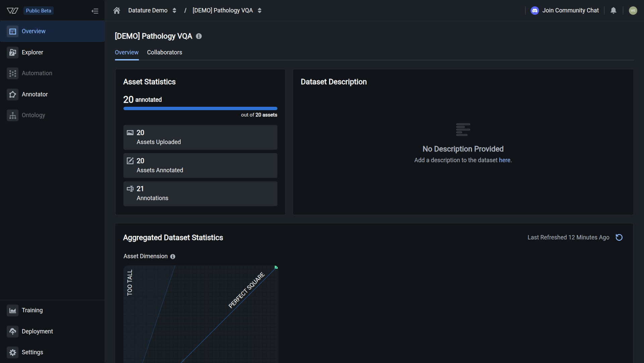Click the 20 Assets Annotated stat card

200,166
